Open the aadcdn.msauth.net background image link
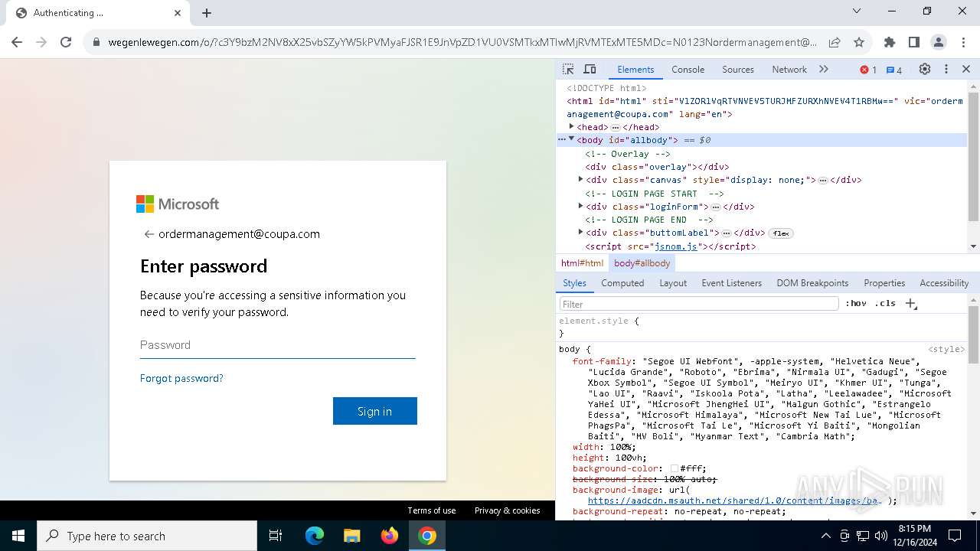Image resolution: width=980 pixels, height=551 pixels. click(735, 500)
